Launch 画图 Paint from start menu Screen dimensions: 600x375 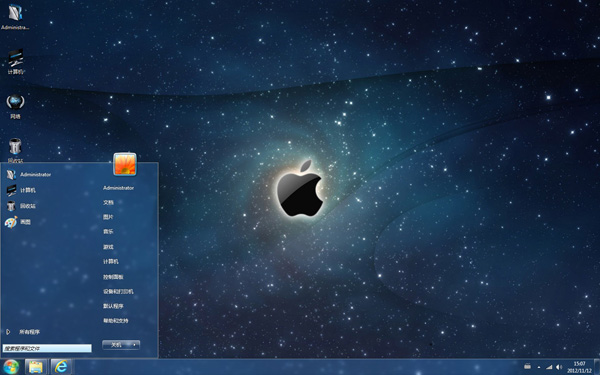18,222
